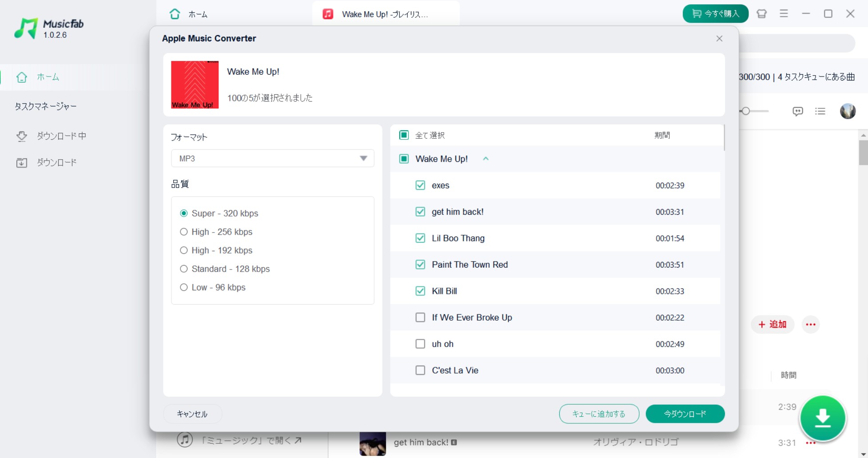Open the hamburger menu icon
This screenshot has width=868, height=458.
[784, 14]
